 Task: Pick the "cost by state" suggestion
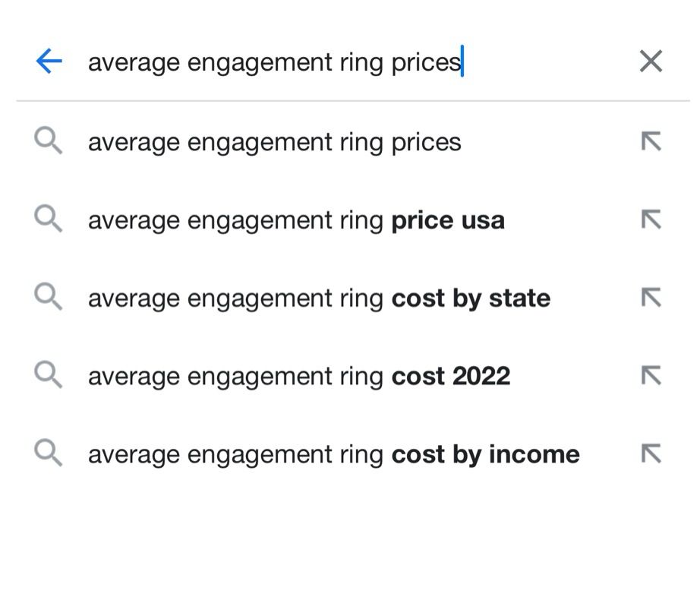pyautogui.click(x=319, y=298)
